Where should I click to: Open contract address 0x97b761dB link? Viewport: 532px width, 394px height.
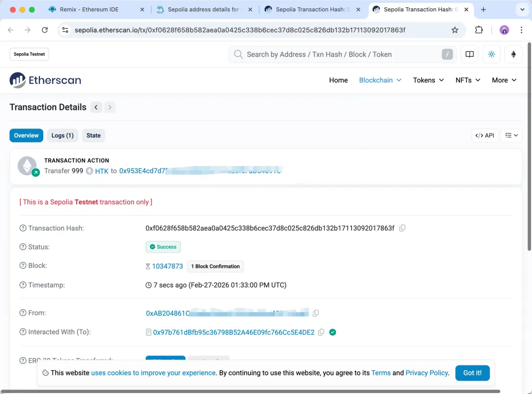(x=234, y=332)
